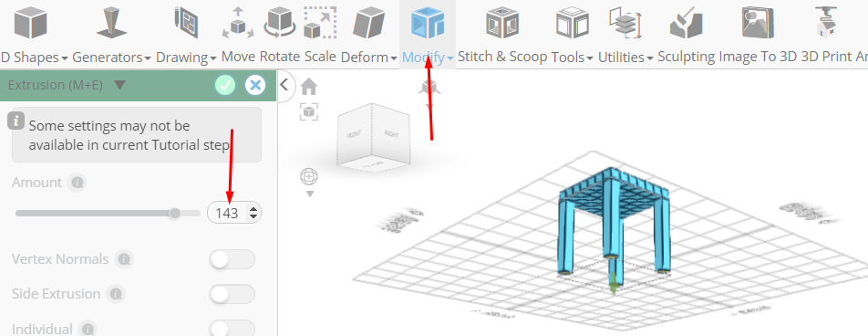This screenshot has width=868, height=336.
Task: Click the Move tool icon
Action: tap(237, 23)
